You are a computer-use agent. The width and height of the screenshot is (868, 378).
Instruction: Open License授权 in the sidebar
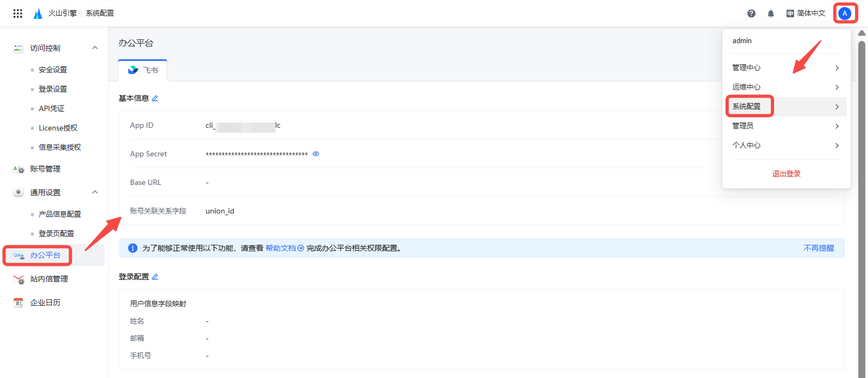tap(58, 128)
